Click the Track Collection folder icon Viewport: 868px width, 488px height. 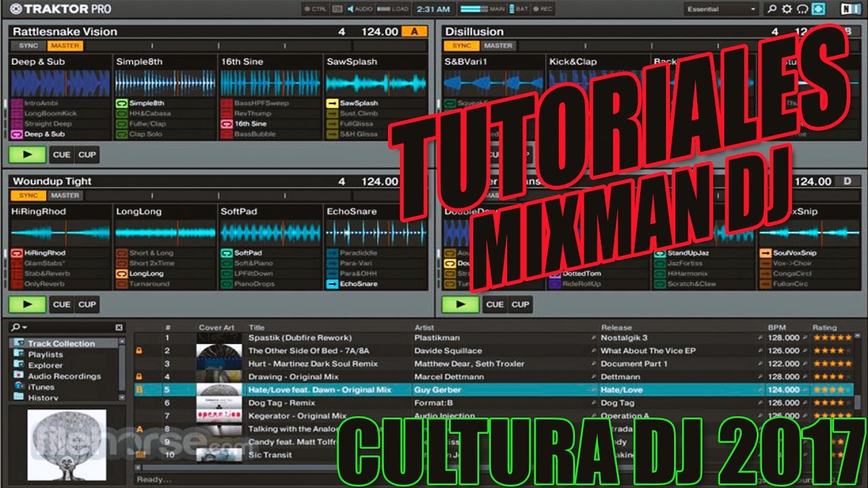click(20, 344)
